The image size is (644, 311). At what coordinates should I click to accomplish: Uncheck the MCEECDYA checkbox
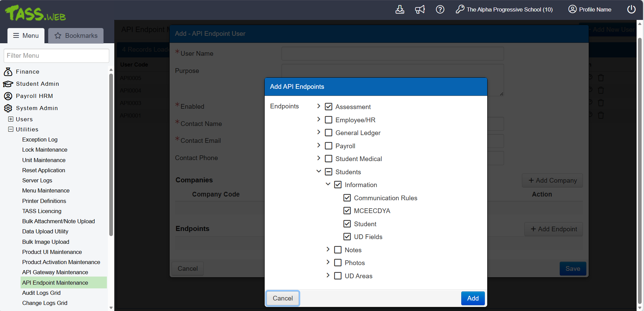pyautogui.click(x=347, y=211)
